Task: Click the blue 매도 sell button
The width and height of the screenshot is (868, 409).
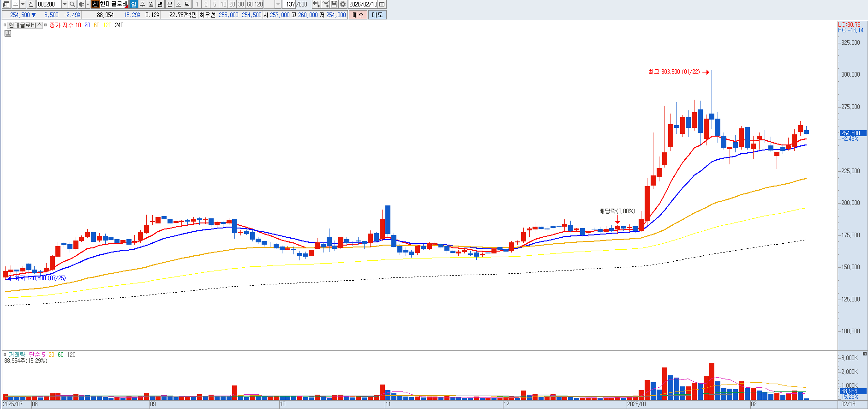Action: click(377, 15)
